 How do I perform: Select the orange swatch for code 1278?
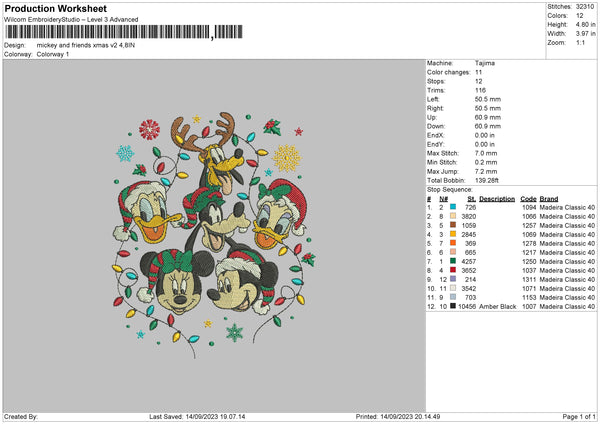click(x=453, y=243)
